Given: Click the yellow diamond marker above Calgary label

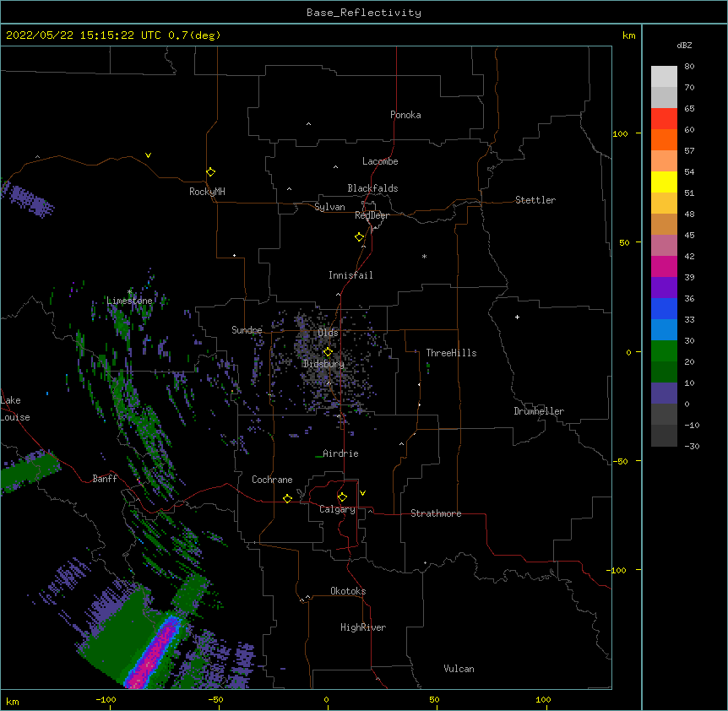Looking at the screenshot, I should click(342, 497).
